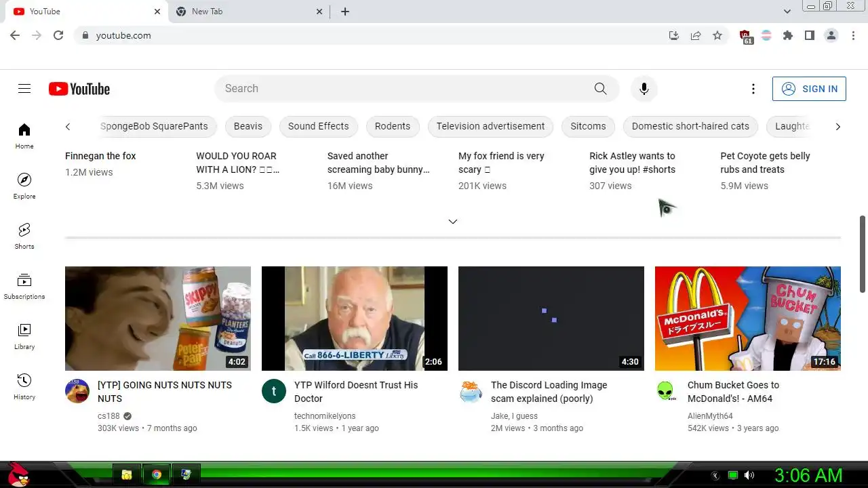Click the AlienMyth64 channel avatar
Viewport: 868px width, 488px height.
(x=667, y=391)
